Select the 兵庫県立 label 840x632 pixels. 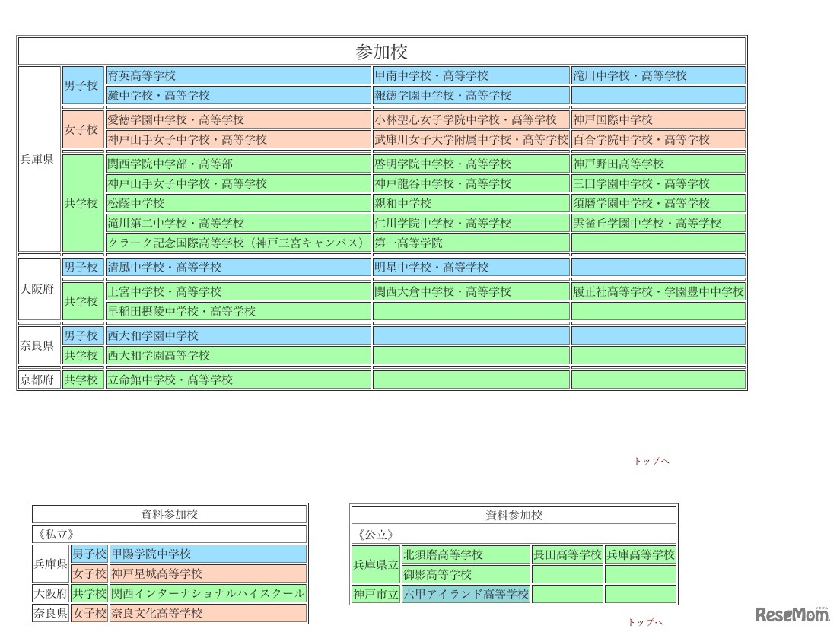376,564
